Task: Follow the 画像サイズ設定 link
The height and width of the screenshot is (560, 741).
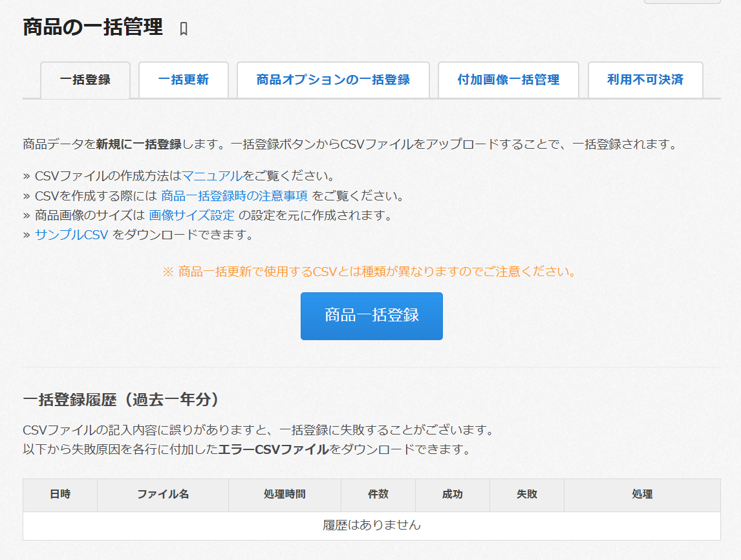Action: tap(191, 215)
